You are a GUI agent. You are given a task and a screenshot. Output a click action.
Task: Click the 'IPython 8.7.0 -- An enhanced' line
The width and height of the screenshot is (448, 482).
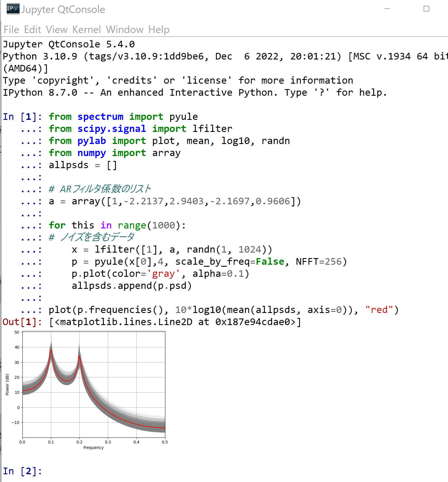(x=195, y=93)
